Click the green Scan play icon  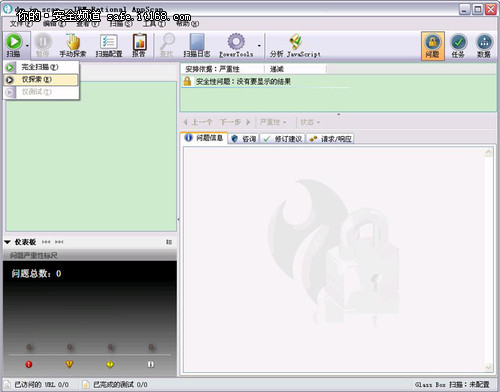[x=14, y=42]
